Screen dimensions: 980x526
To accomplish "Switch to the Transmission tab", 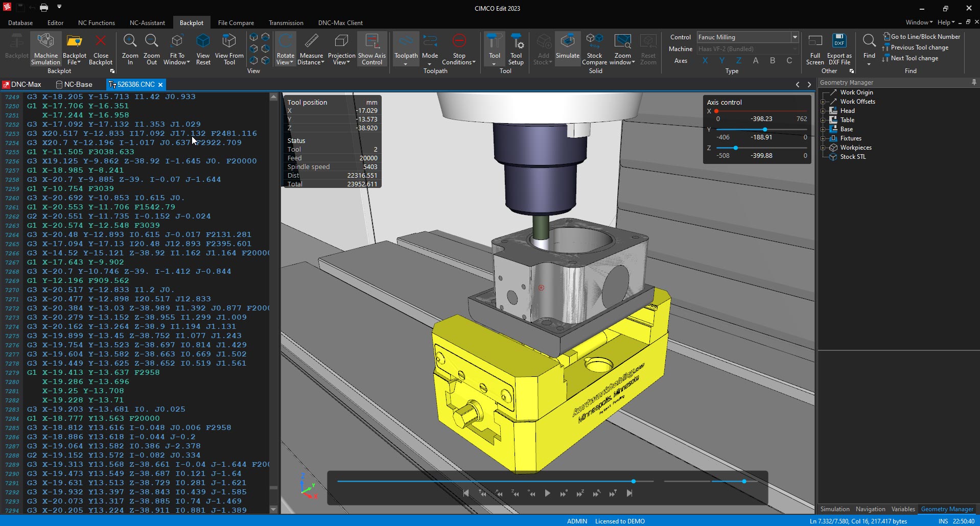I will click(x=286, y=22).
